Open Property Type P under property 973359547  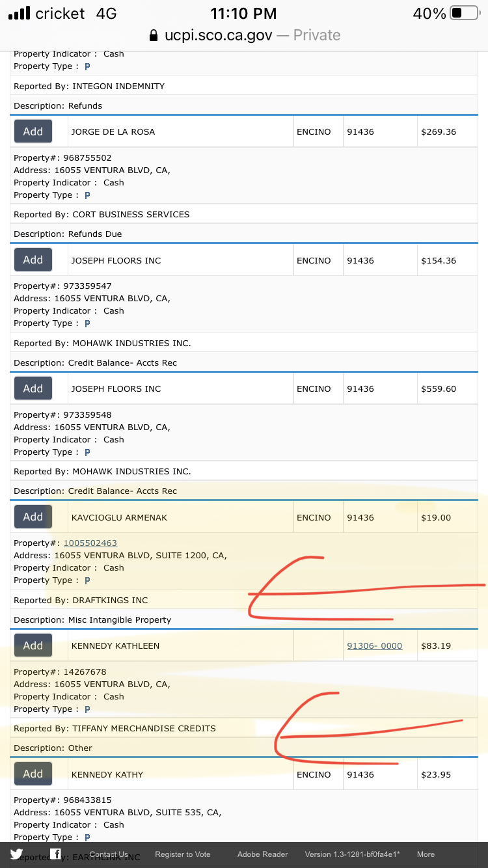point(87,323)
